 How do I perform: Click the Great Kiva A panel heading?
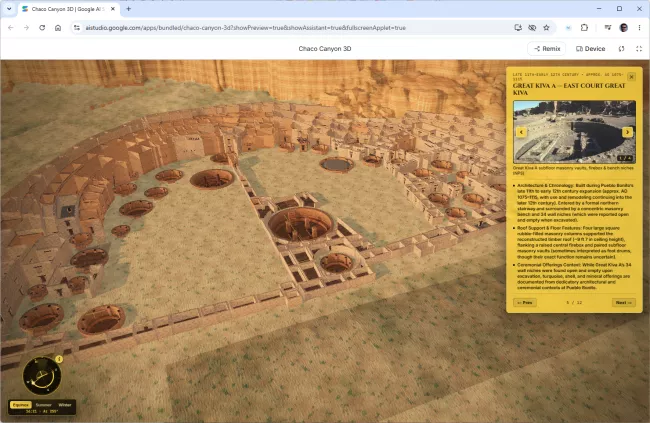(569, 89)
